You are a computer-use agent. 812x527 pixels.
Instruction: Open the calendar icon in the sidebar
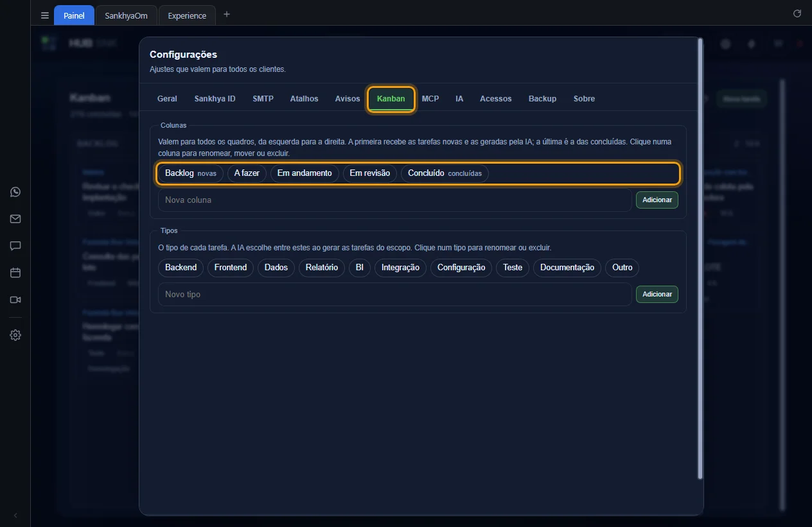15,273
